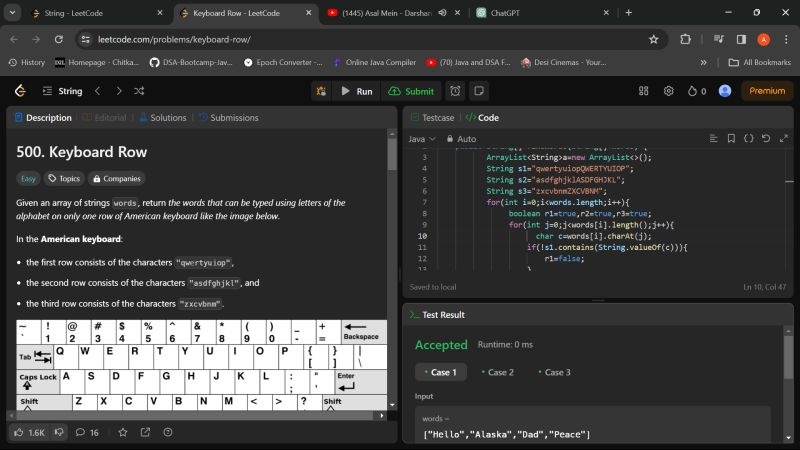
Task: Downvote the problem with thumbs down
Action: pyautogui.click(x=59, y=432)
